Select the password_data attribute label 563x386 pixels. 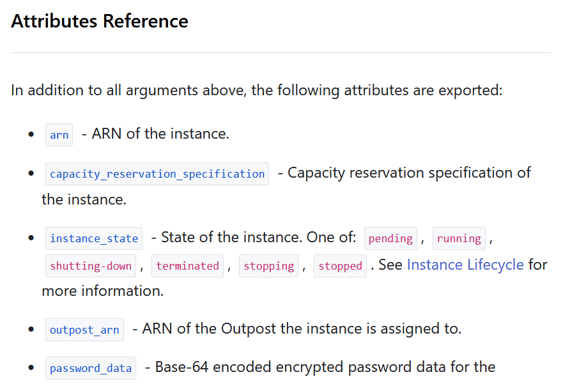point(90,368)
